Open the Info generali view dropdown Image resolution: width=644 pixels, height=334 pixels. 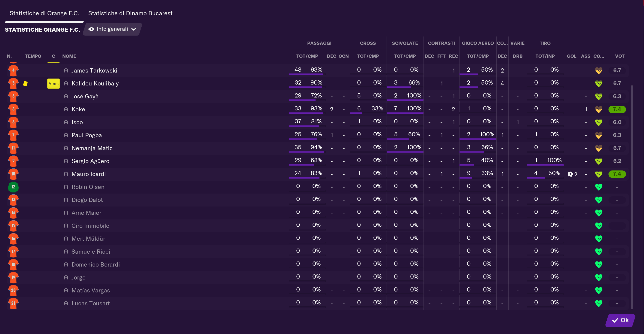point(112,29)
